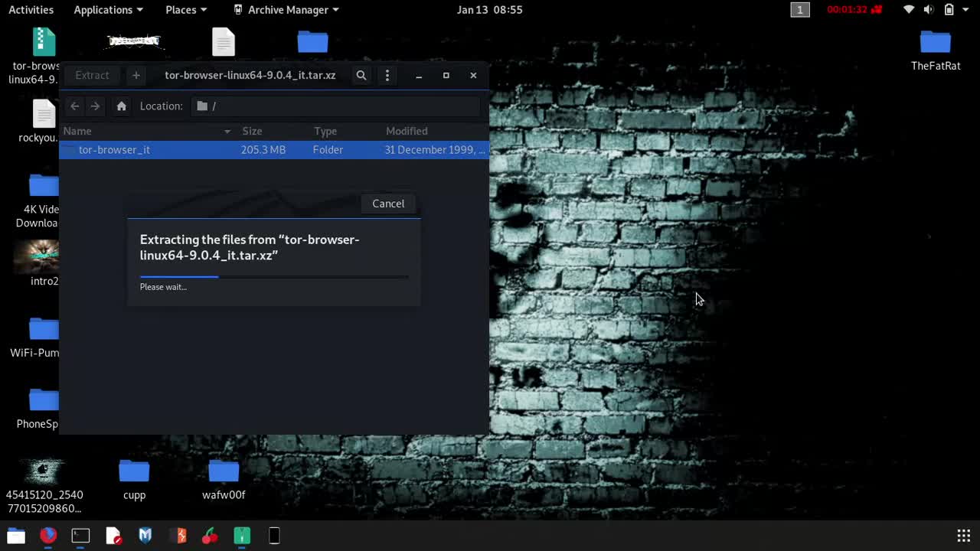Select the white document file on desktop top
980x551 pixels.
224,42
